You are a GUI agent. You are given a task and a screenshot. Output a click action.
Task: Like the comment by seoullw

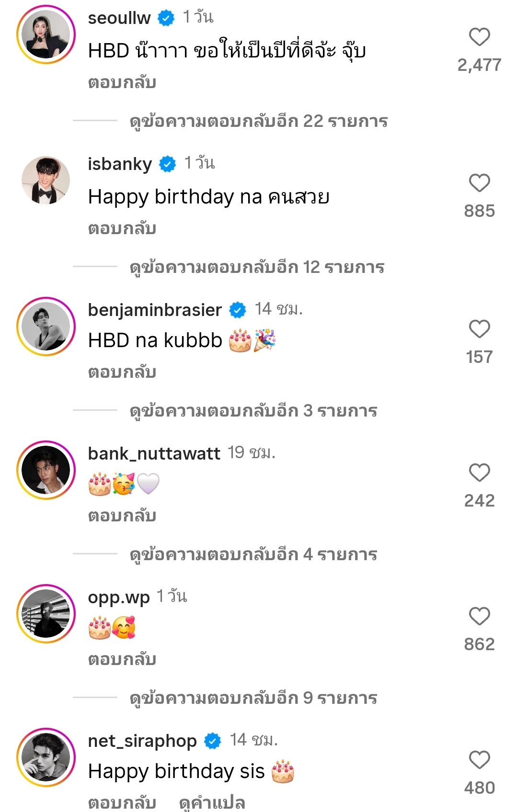pos(479,37)
